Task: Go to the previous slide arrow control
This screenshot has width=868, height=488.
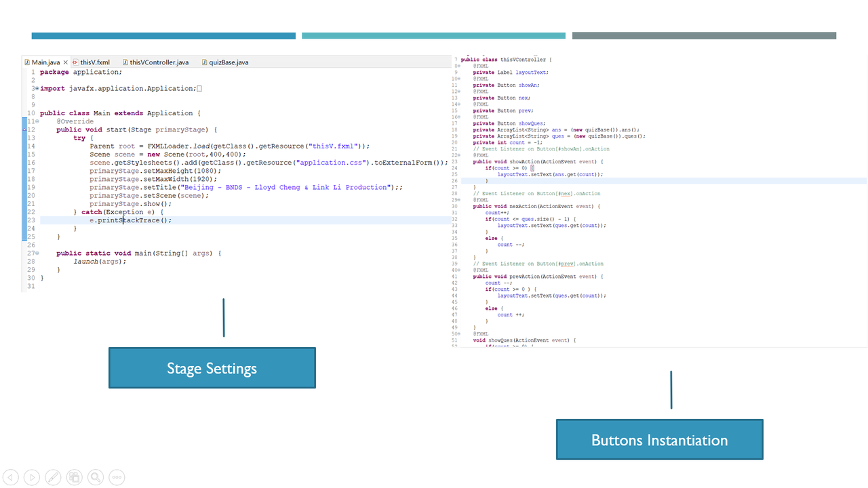Action: coord(11,477)
